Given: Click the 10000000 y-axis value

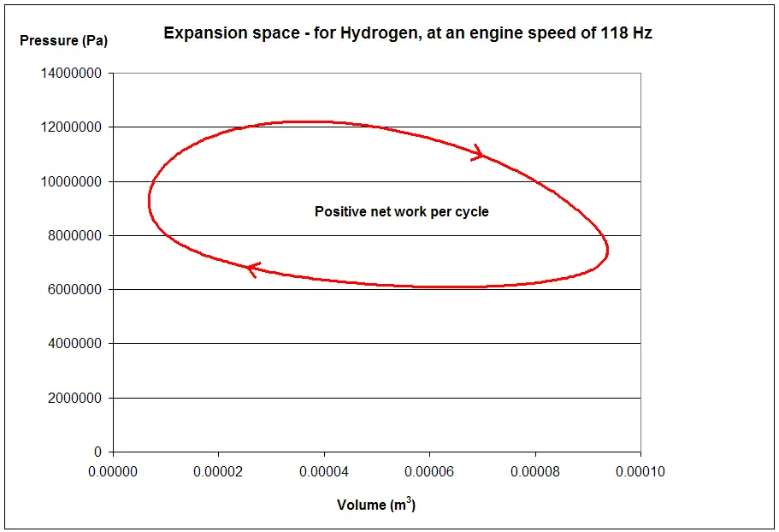Looking at the screenshot, I should click(x=71, y=182).
